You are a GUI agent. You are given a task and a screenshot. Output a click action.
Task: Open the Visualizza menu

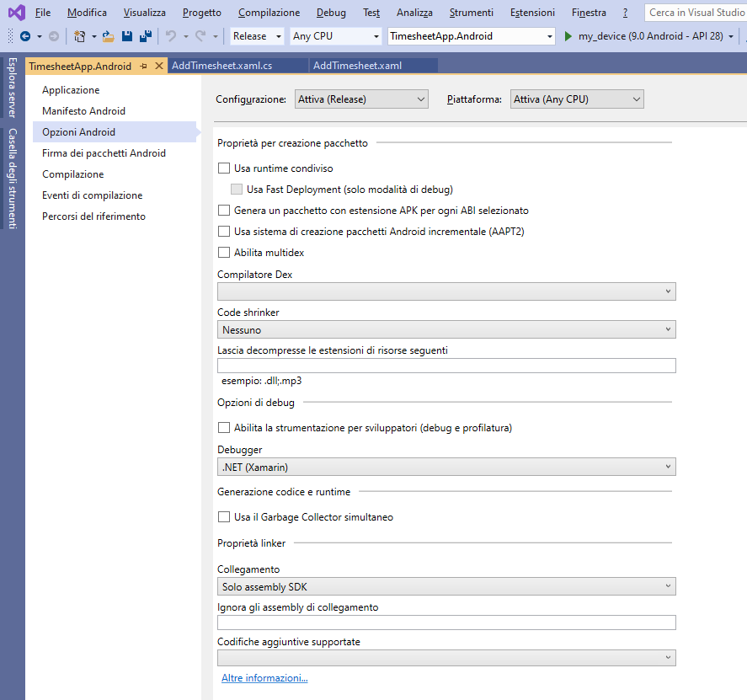144,13
